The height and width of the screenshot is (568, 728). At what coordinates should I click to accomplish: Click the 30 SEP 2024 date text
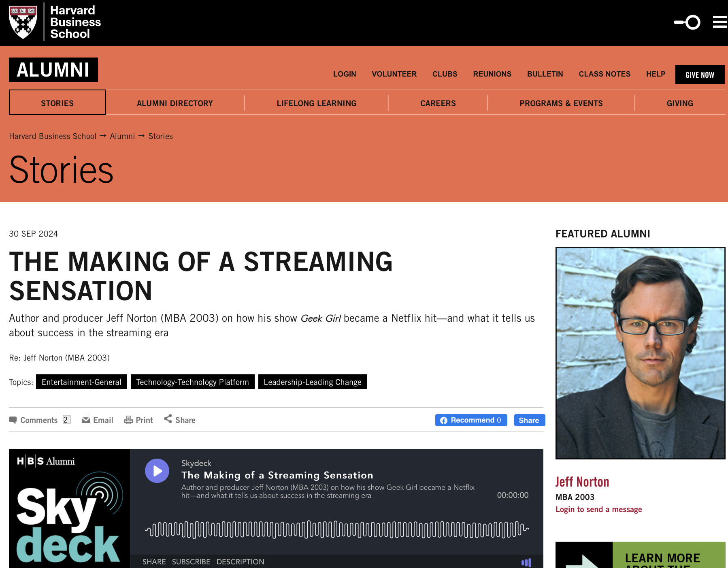(x=34, y=234)
